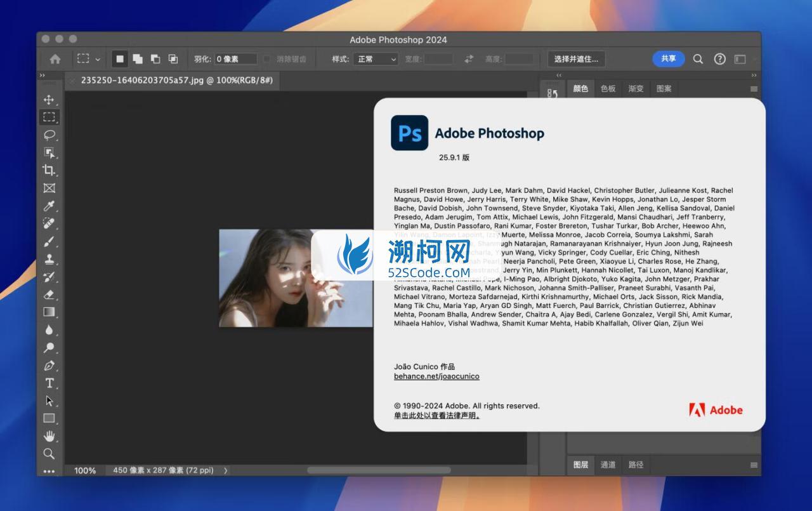The width and height of the screenshot is (812, 511).
Task: Select the Type tool
Action: 49,383
